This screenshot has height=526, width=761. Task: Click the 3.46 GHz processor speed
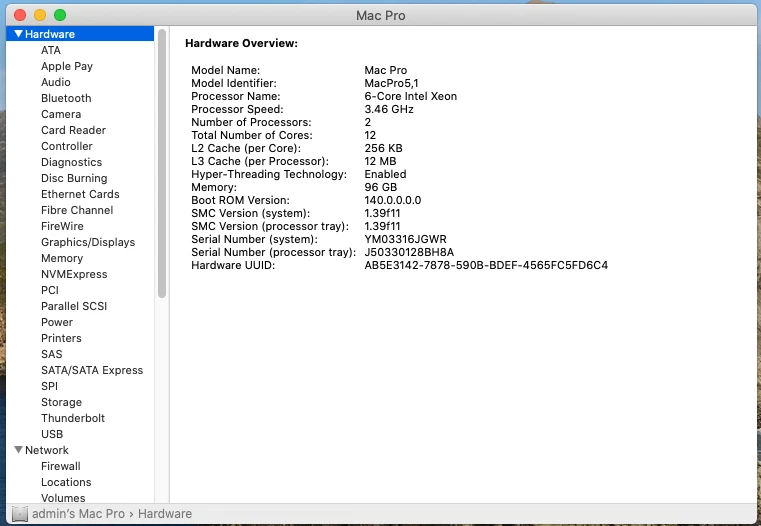tap(389, 109)
